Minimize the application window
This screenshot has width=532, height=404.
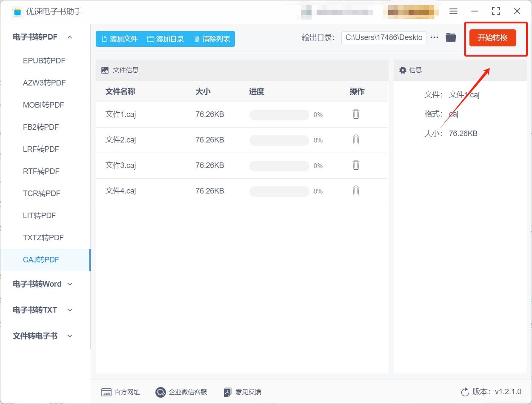(475, 11)
